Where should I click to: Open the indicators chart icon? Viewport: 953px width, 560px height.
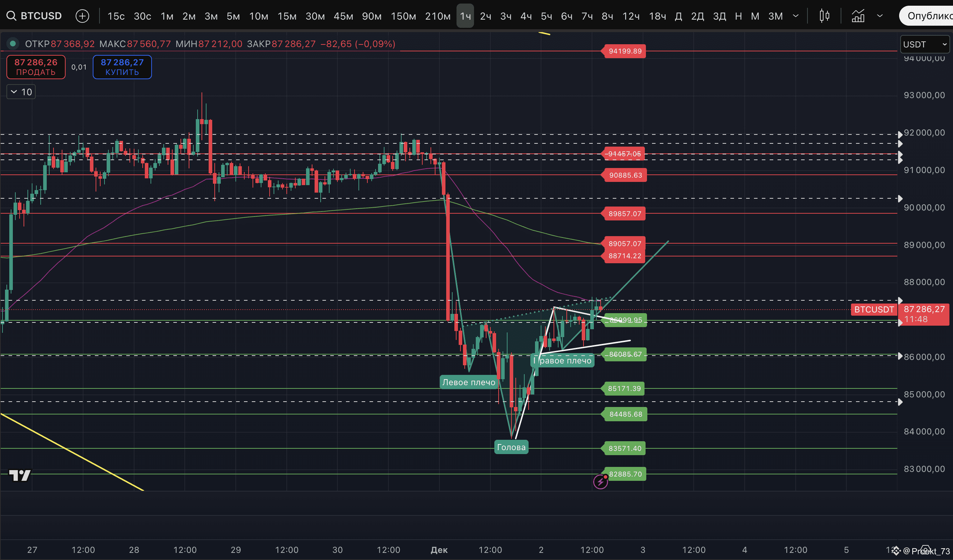[858, 16]
